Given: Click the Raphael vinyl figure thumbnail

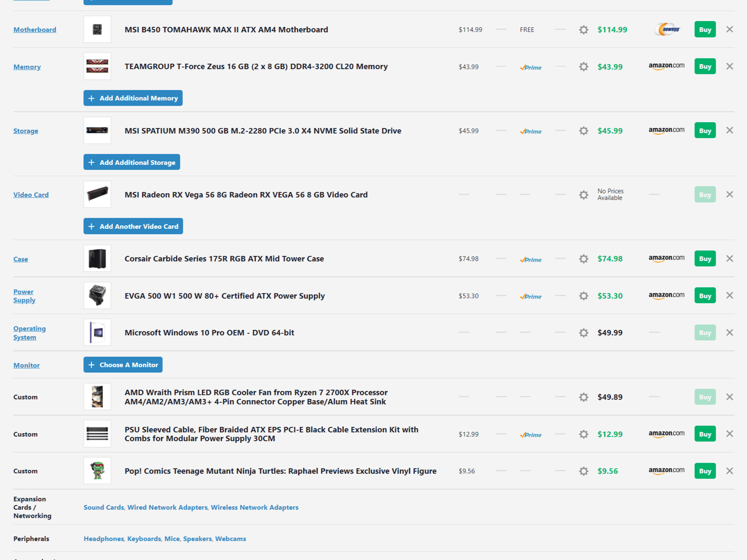Looking at the screenshot, I should click(97, 471).
